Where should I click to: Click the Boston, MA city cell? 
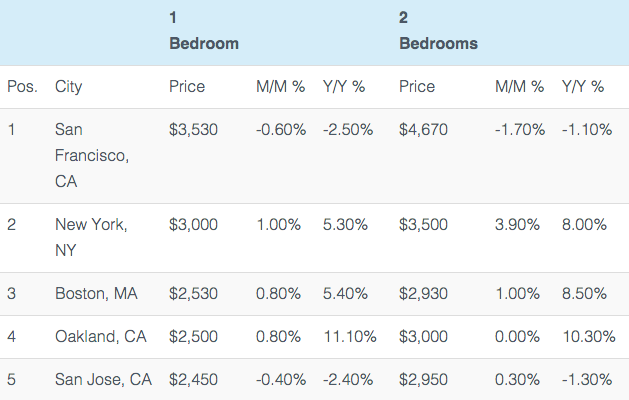[97, 294]
